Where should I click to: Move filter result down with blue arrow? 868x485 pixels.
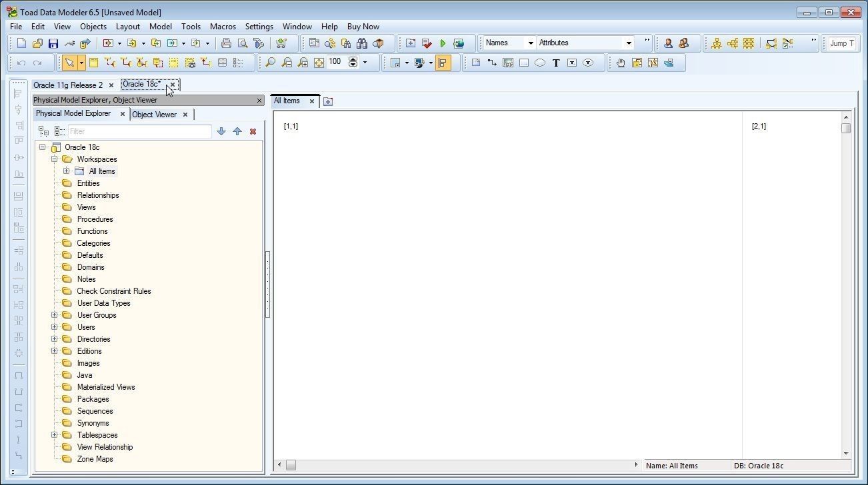[221, 131]
